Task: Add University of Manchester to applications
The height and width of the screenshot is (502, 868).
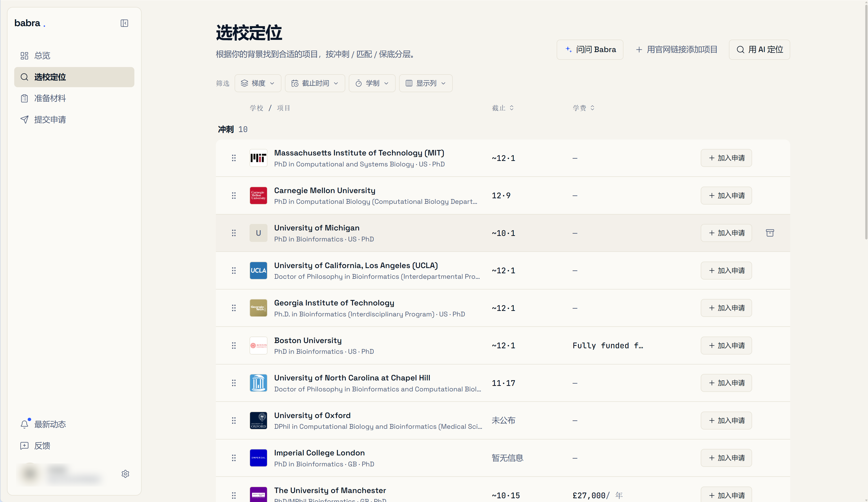Action: pos(726,495)
